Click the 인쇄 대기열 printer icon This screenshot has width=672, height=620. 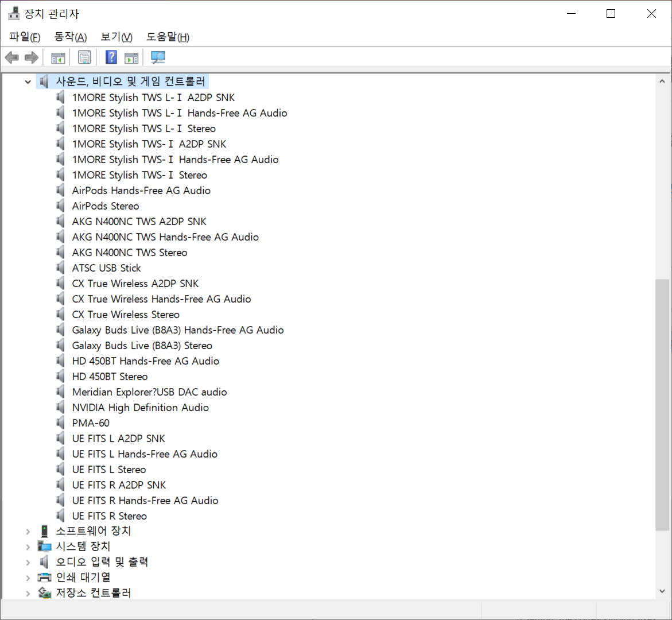pos(44,577)
